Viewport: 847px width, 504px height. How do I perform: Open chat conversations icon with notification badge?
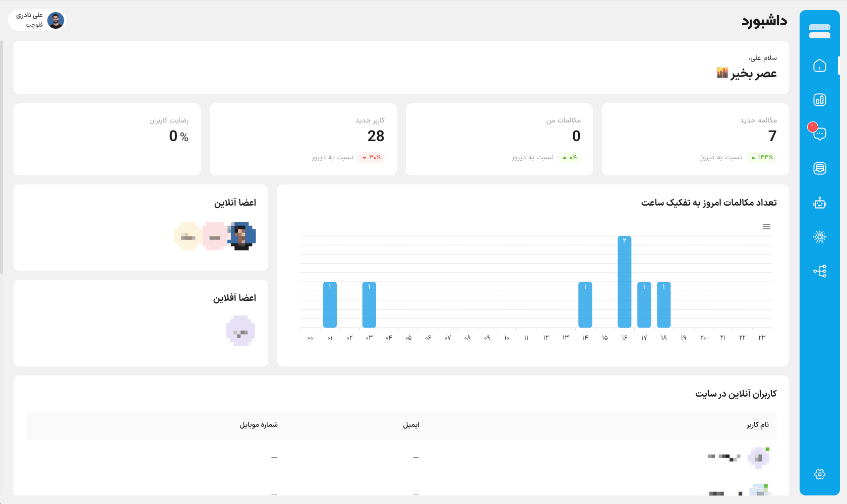(819, 134)
